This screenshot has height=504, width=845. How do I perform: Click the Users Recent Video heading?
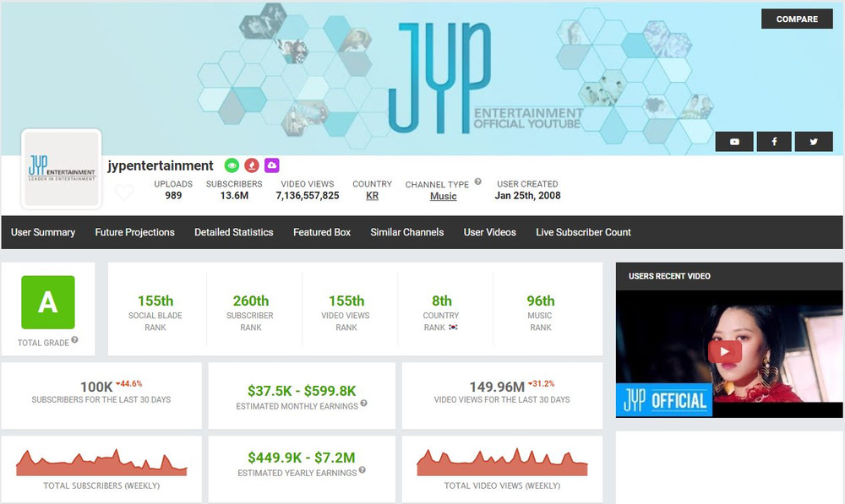pos(669,276)
